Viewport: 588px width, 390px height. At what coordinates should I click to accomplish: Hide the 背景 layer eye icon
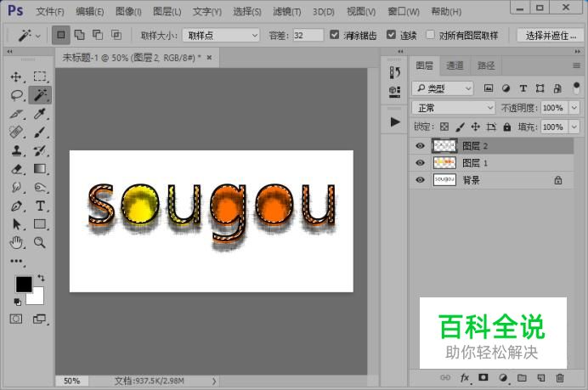click(x=420, y=180)
